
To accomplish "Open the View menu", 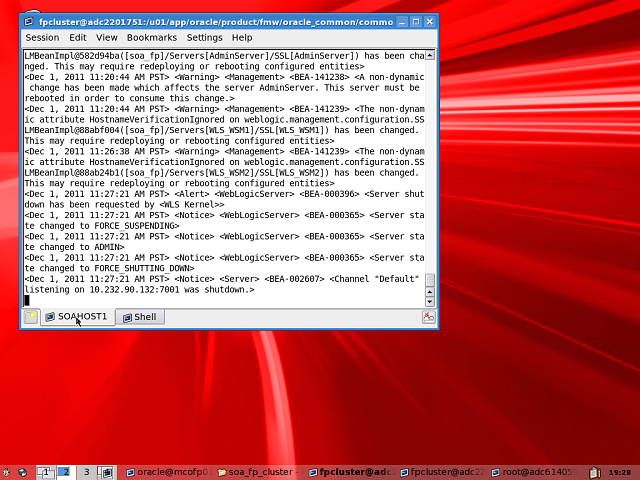I will pos(107,37).
